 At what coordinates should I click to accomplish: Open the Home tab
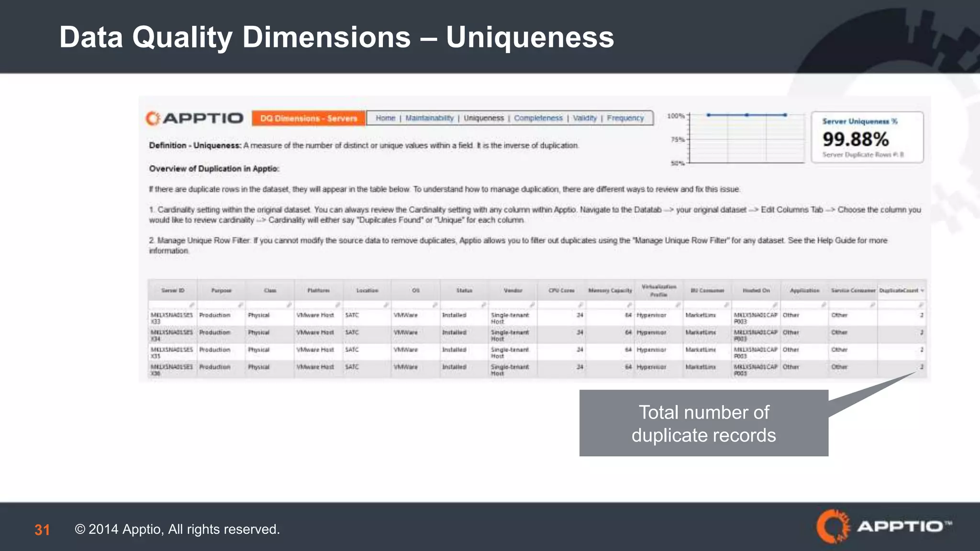coord(385,118)
